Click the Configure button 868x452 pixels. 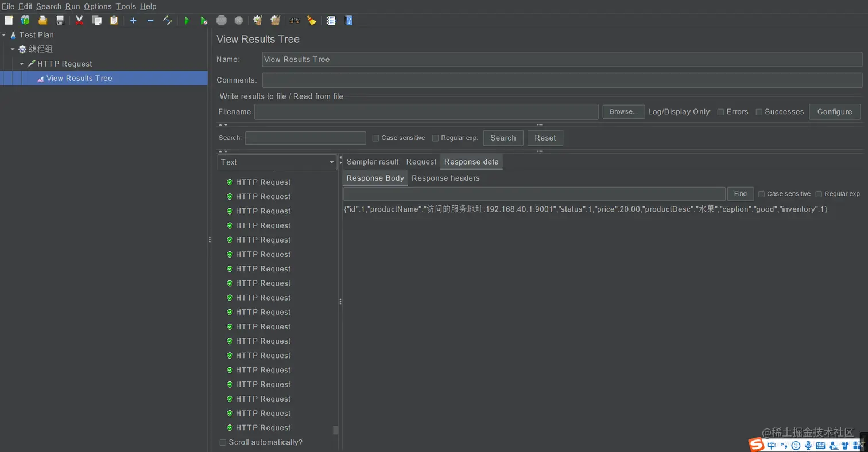click(835, 112)
